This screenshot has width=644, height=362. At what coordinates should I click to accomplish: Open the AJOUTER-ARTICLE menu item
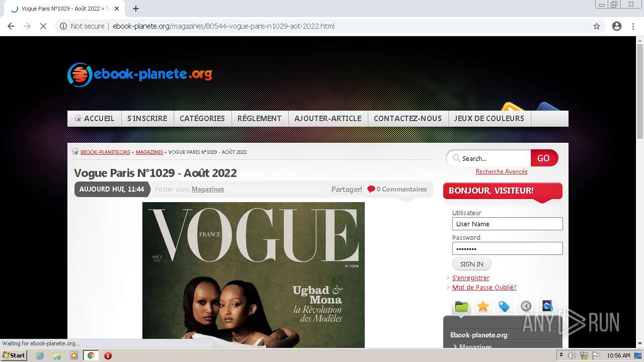click(328, 119)
